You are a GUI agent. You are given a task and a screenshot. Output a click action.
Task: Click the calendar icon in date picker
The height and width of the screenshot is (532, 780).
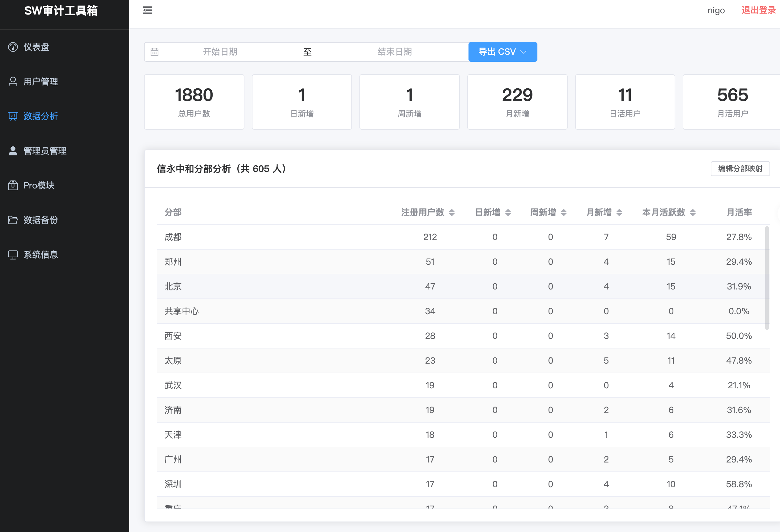[x=155, y=52]
